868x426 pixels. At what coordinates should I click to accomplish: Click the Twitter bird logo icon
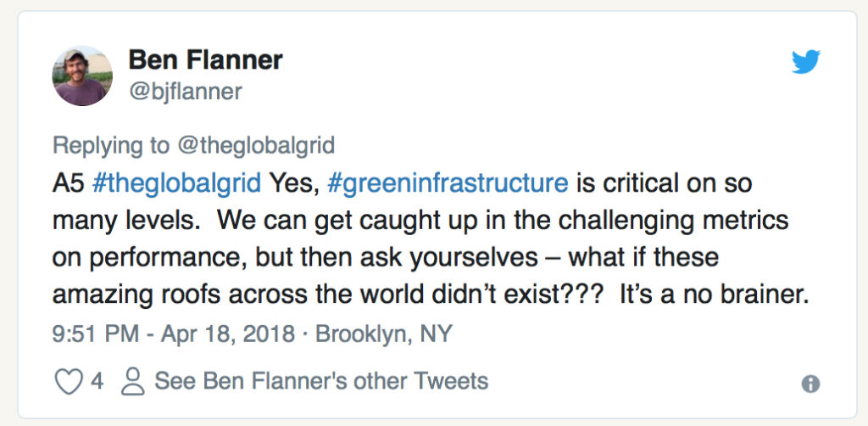pos(806,62)
